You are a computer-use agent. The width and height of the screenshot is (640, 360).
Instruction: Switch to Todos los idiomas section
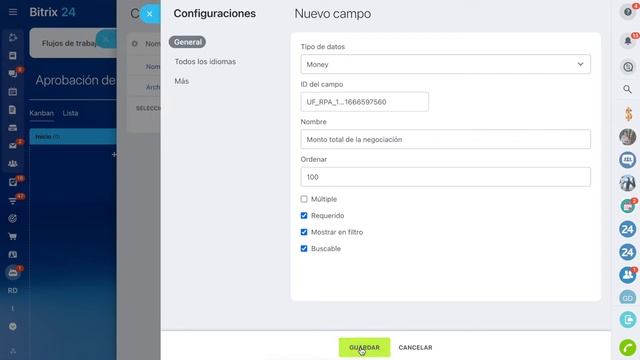(205, 62)
